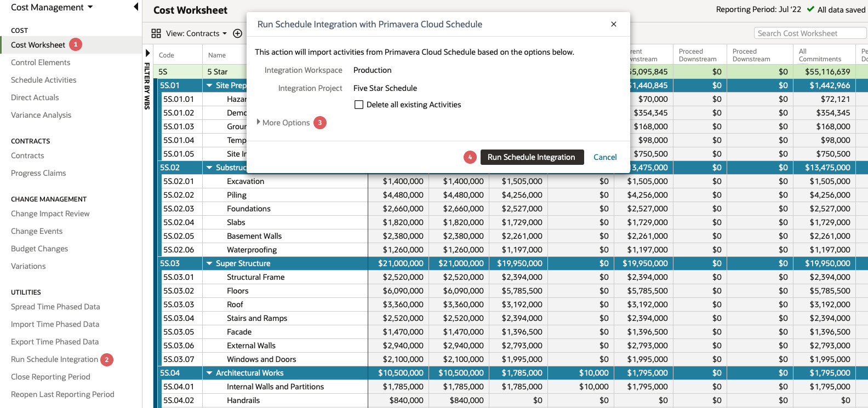The height and width of the screenshot is (408, 868).
Task: Click the Code column header
Action: 167,55
